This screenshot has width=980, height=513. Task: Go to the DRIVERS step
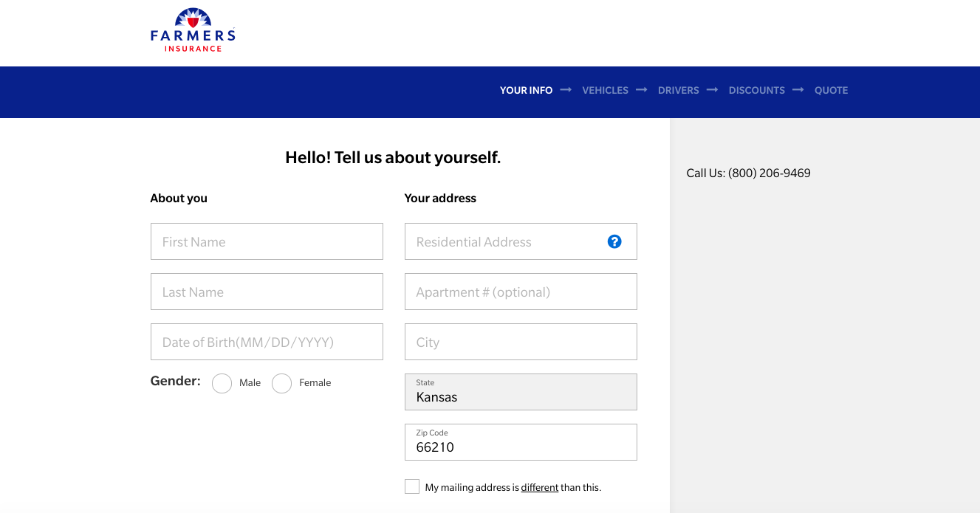(678, 89)
